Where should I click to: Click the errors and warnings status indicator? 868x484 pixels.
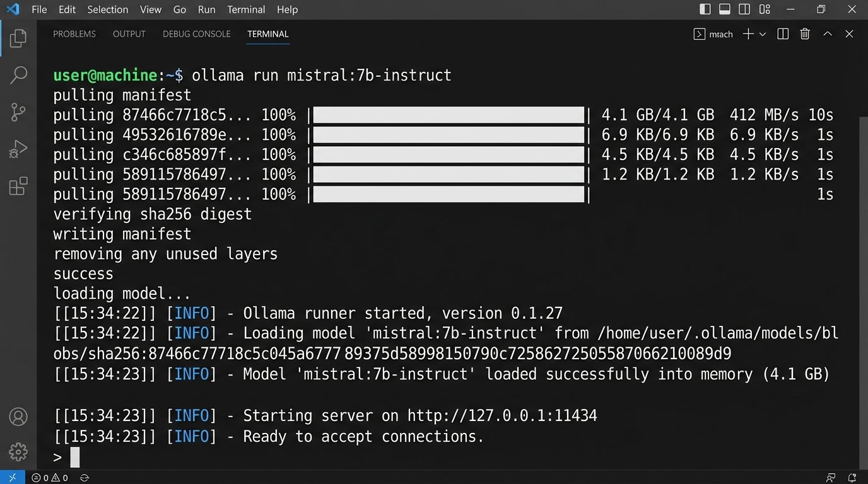pyautogui.click(x=50, y=478)
